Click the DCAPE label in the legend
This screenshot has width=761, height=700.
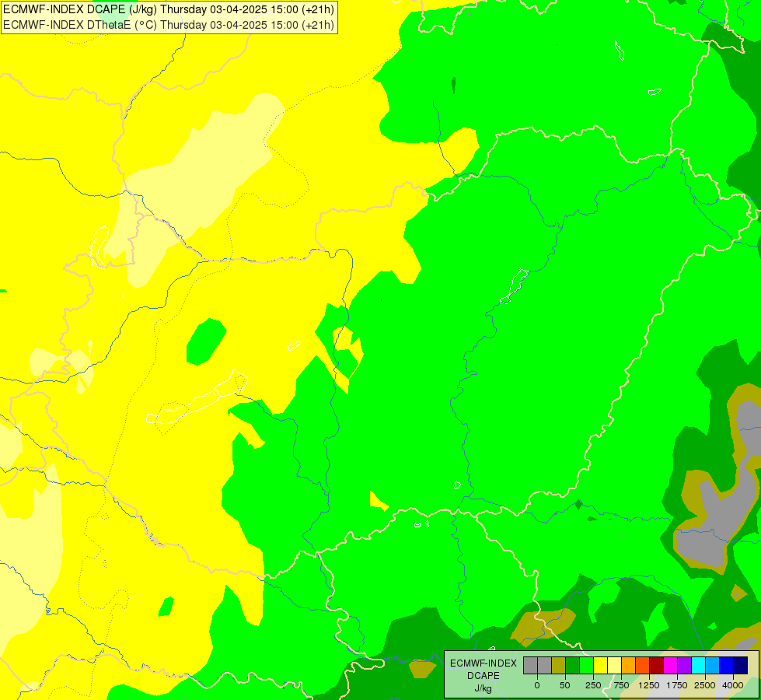[x=483, y=676]
